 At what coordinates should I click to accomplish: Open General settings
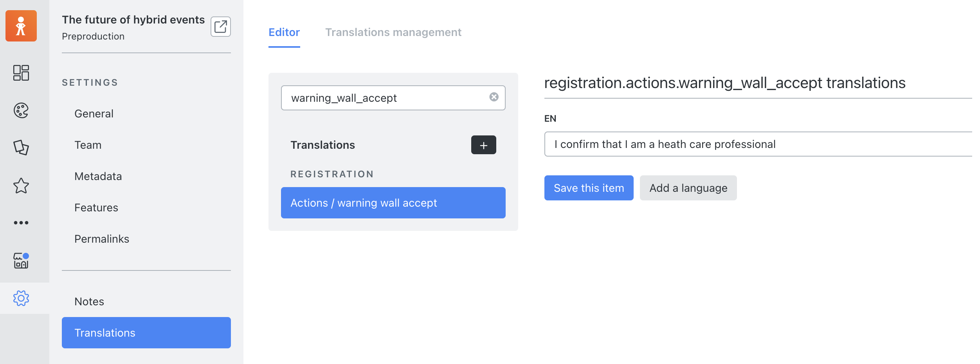pos(94,114)
